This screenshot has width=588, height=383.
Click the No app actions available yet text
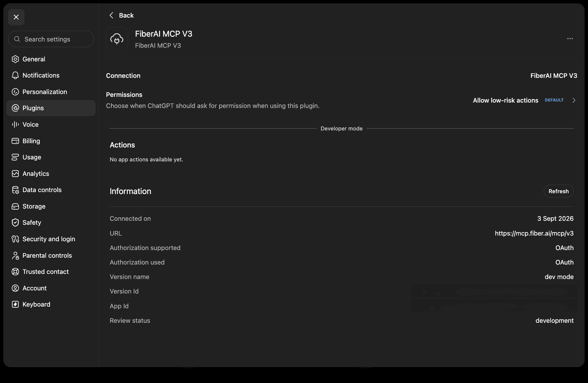146,159
